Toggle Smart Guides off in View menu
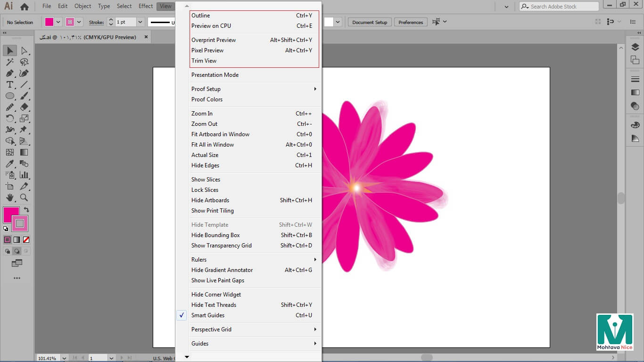This screenshot has height=362, width=644. [208, 315]
